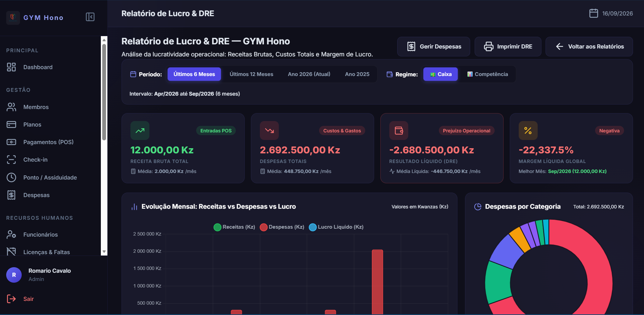Image resolution: width=644 pixels, height=315 pixels.
Task: Click the red trending-down expenses icon
Action: tap(269, 131)
